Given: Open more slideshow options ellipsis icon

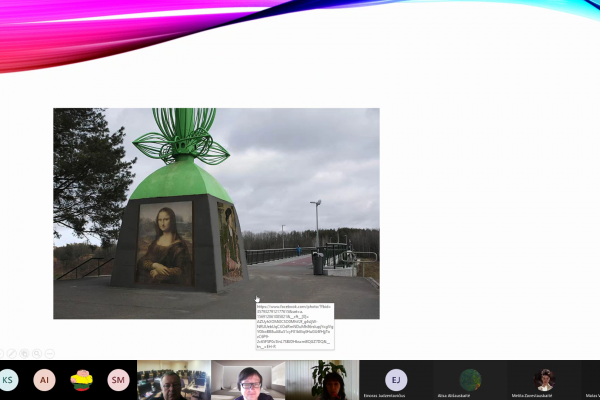Looking at the screenshot, I should [50, 354].
